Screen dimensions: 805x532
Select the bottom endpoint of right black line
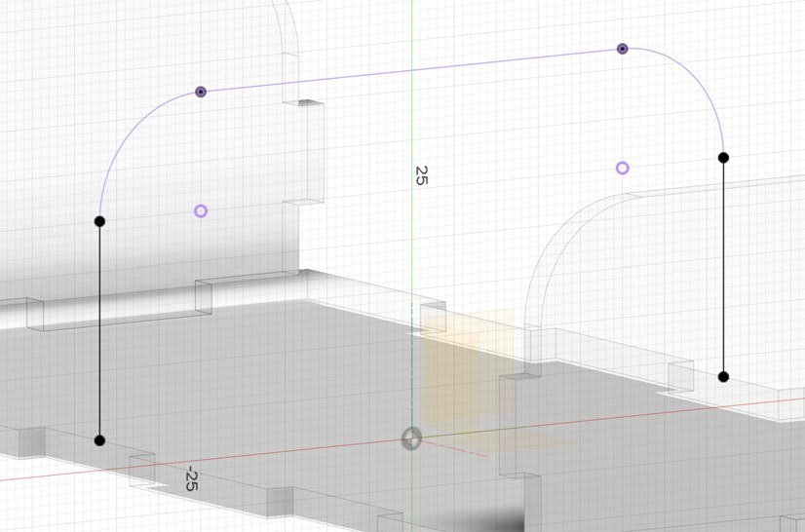[723, 376]
